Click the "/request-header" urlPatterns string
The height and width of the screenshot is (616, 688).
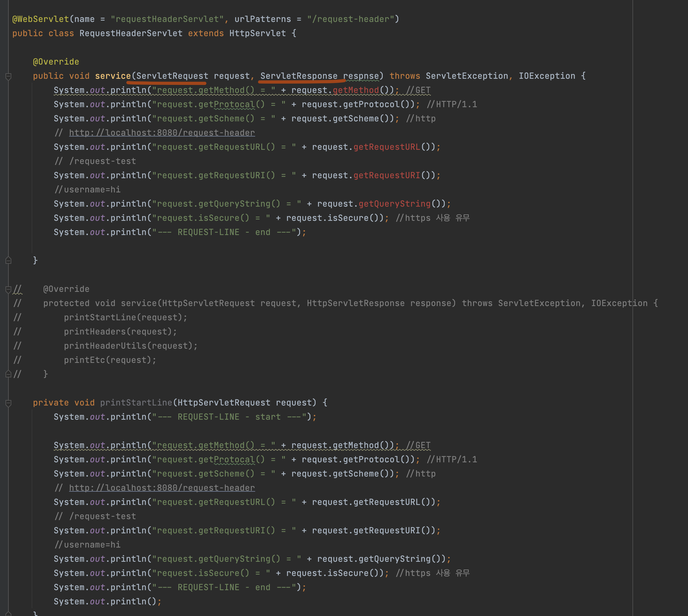click(350, 19)
